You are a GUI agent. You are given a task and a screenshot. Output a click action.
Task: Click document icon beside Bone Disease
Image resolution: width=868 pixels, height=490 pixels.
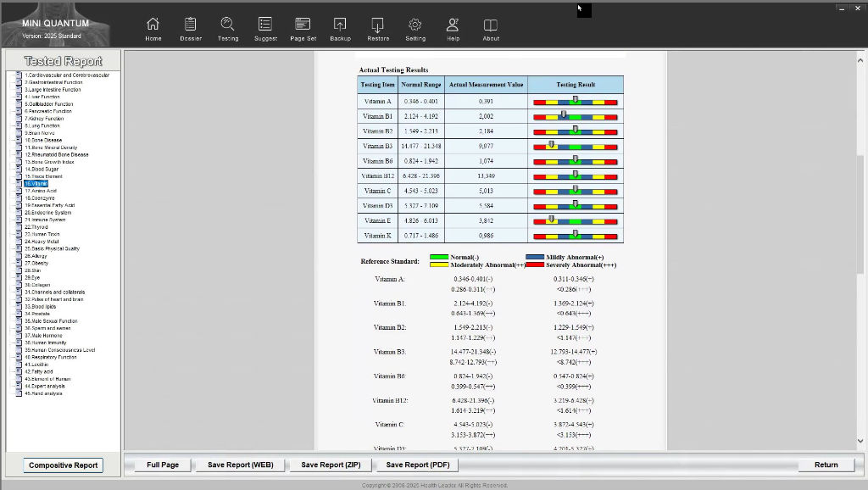tap(19, 140)
